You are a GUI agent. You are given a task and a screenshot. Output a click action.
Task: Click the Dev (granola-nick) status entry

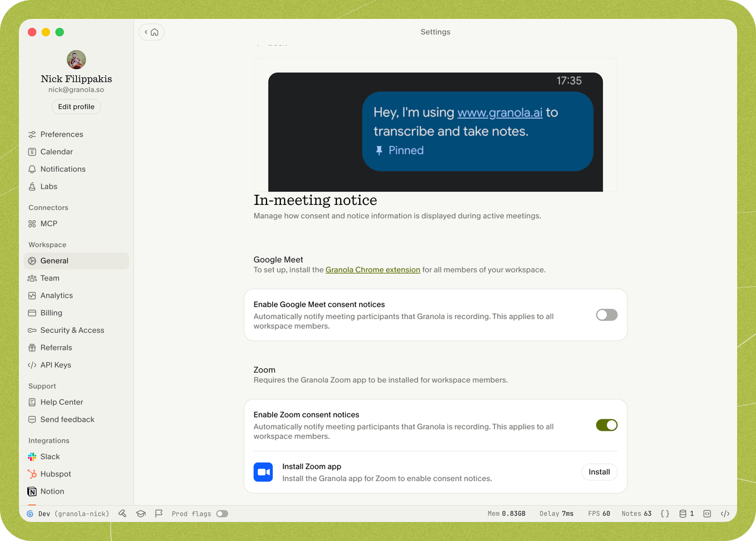[67, 514]
